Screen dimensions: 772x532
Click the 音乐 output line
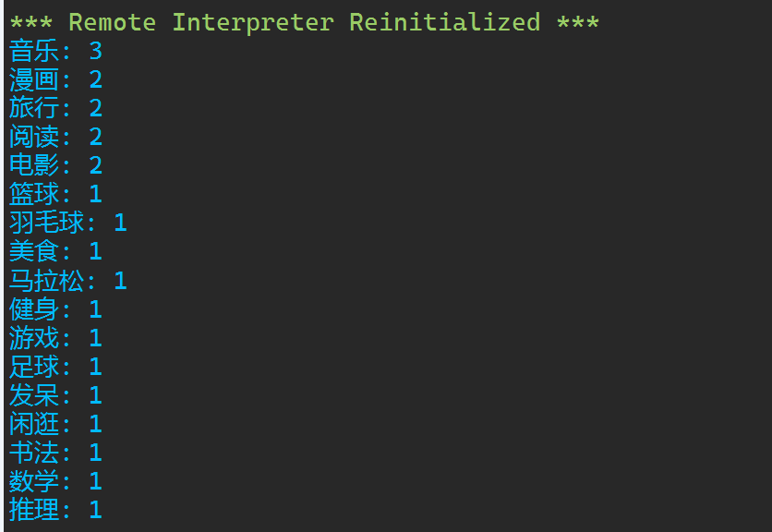tap(55, 51)
